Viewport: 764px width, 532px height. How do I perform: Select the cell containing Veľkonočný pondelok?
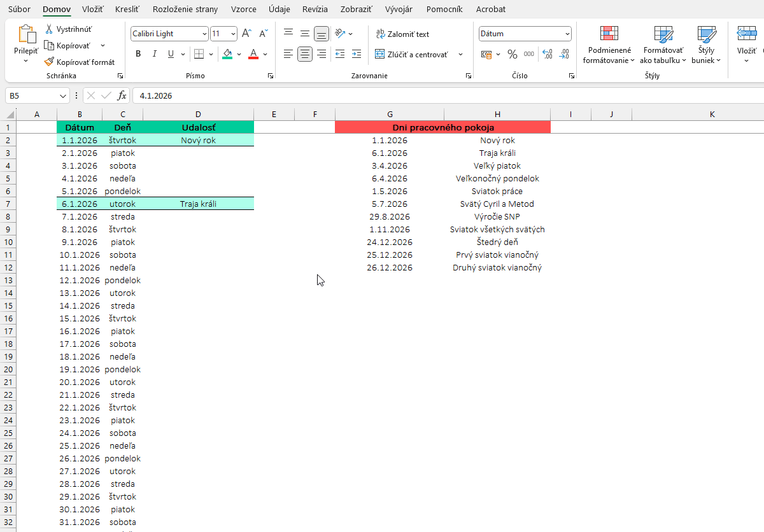pos(497,178)
